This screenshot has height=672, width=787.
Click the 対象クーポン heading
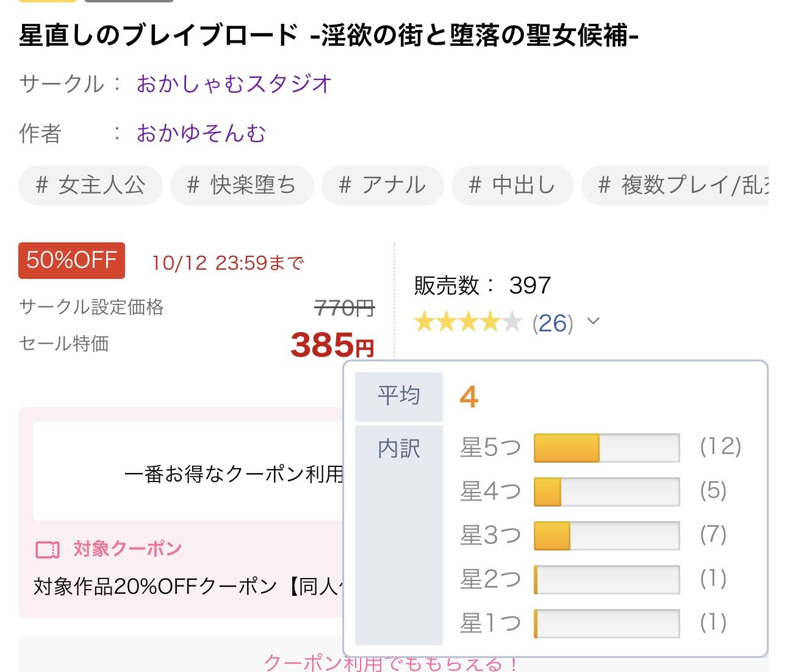[128, 549]
